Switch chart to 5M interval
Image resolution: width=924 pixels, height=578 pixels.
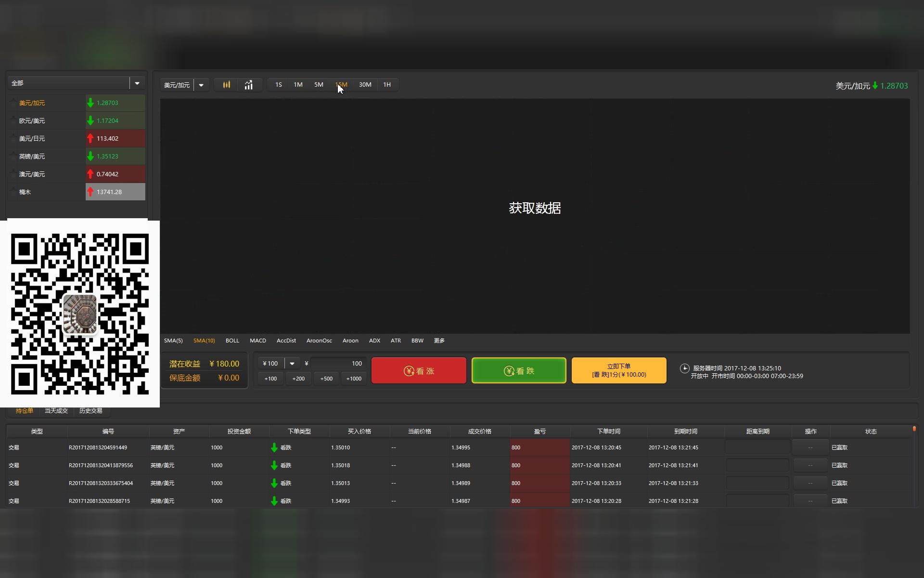[x=319, y=85]
